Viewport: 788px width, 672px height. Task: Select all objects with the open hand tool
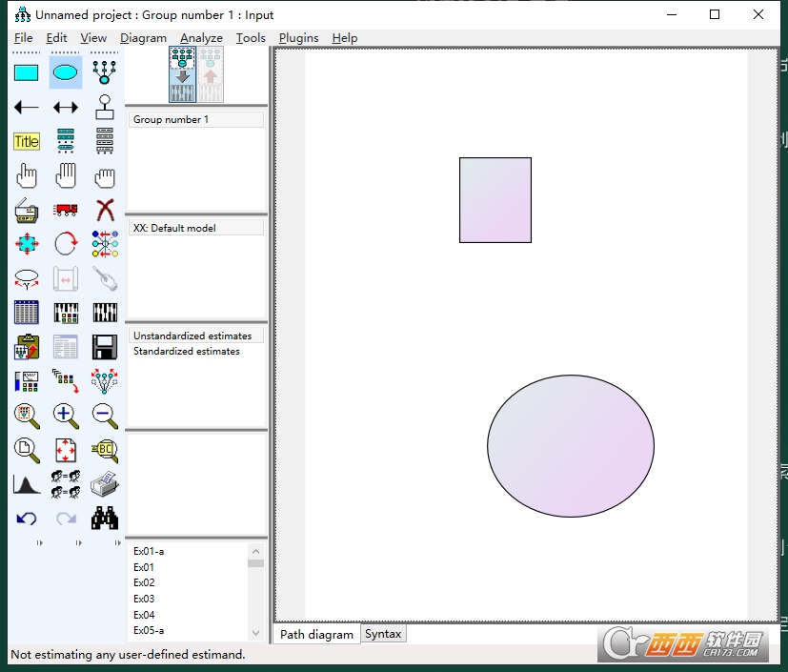[66, 176]
